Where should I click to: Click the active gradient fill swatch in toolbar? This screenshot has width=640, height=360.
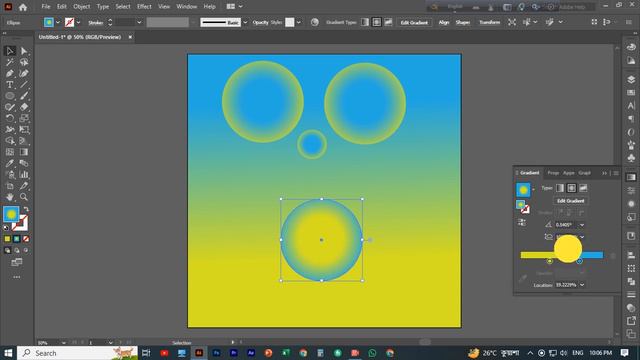11,214
